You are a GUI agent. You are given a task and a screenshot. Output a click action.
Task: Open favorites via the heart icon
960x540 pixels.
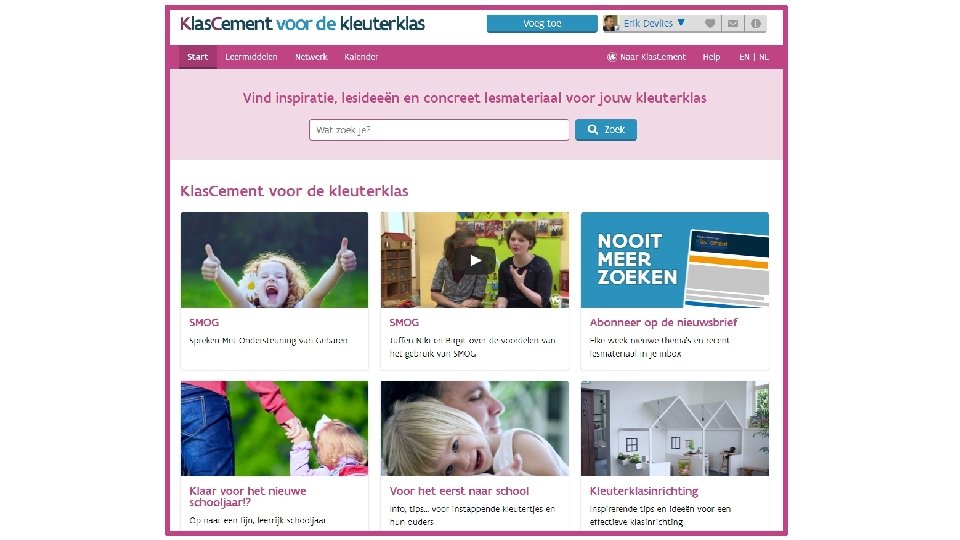click(x=710, y=23)
